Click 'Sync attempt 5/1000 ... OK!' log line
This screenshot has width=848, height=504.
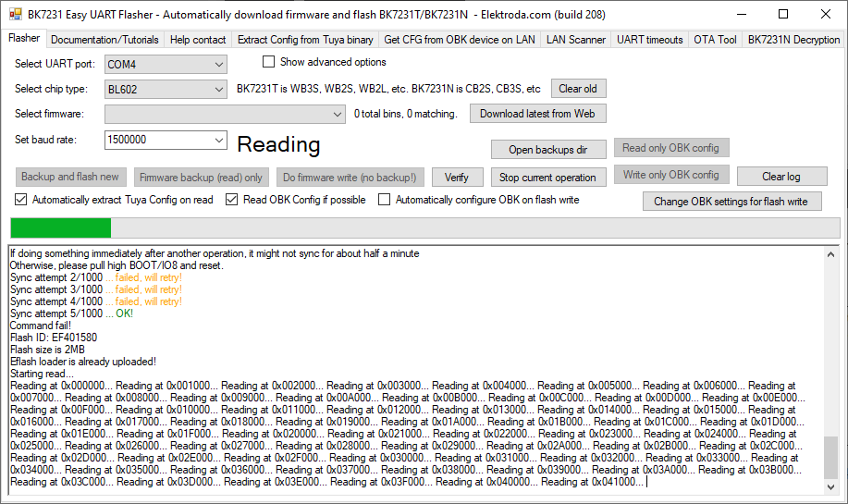coord(71,313)
